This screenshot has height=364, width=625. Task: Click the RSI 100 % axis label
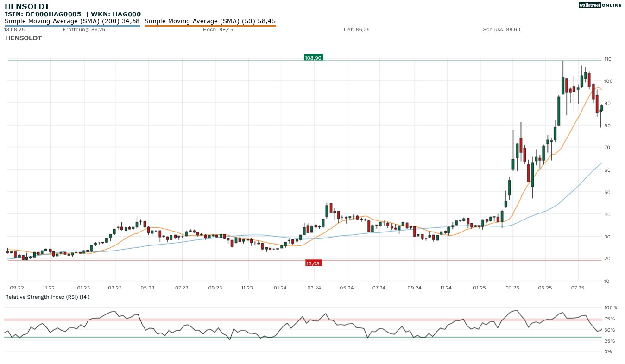pyautogui.click(x=611, y=308)
